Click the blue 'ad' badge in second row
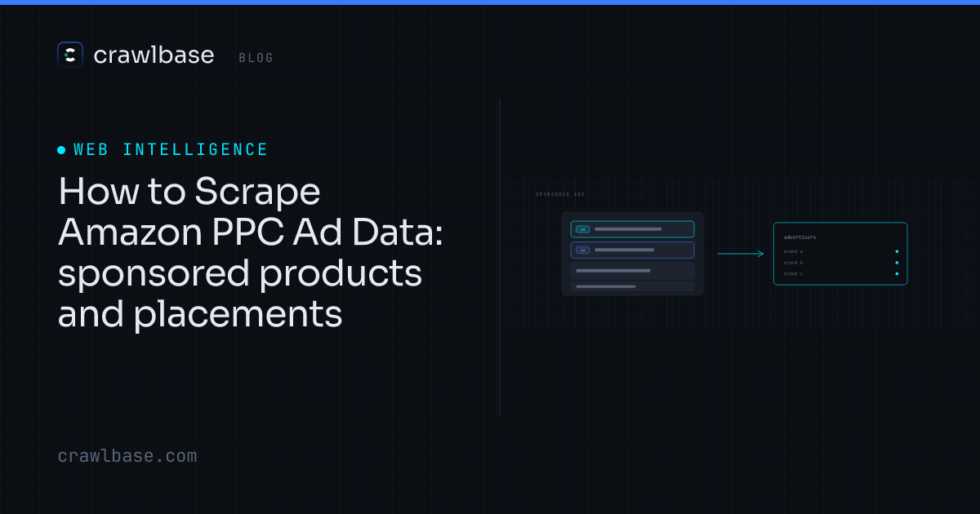This screenshot has width=980, height=514. [x=582, y=250]
